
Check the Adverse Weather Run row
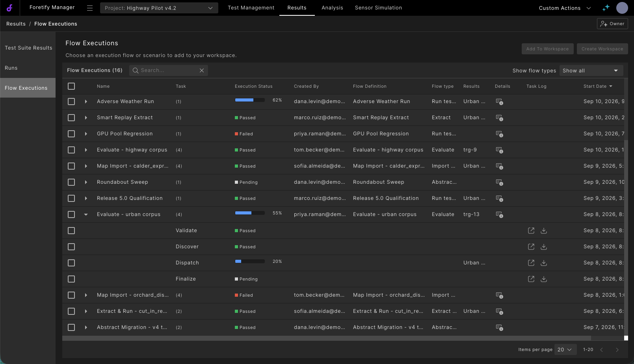[x=71, y=102]
